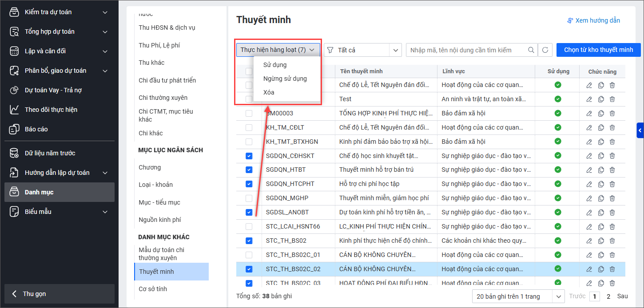Screen dimensions: 644x308
Task: Click the search magnifier icon in search field
Action: click(x=531, y=50)
